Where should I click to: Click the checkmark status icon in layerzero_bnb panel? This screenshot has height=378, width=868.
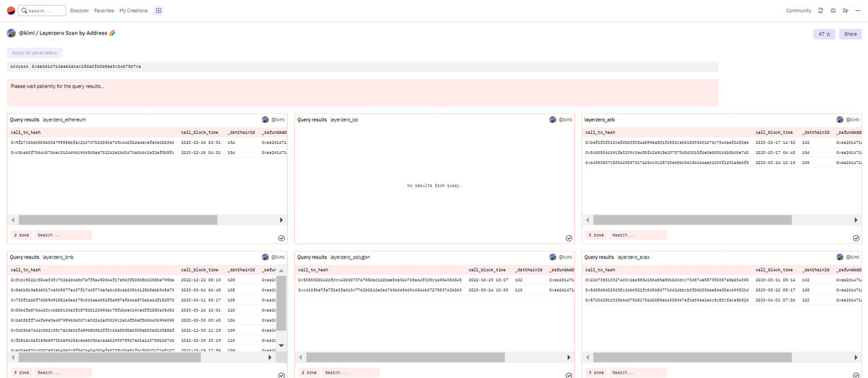281,375
